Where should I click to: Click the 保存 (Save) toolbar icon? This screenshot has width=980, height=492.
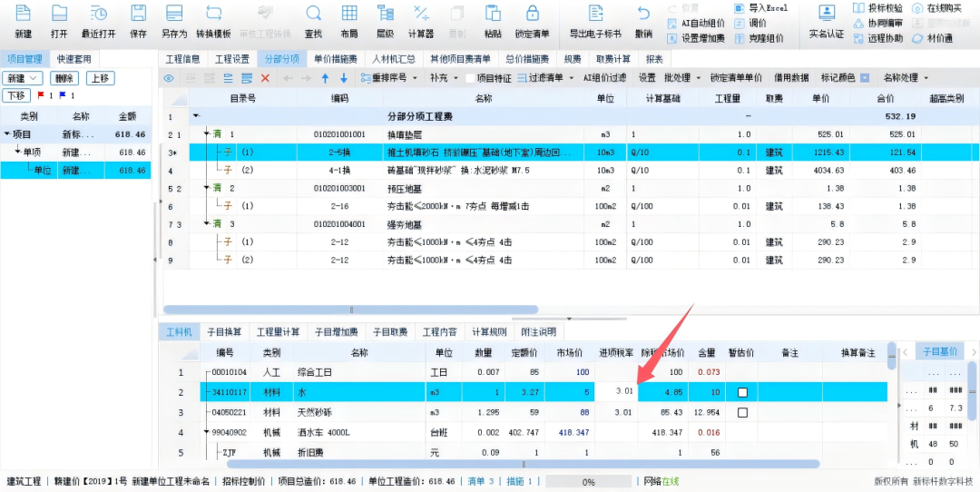coord(138,15)
